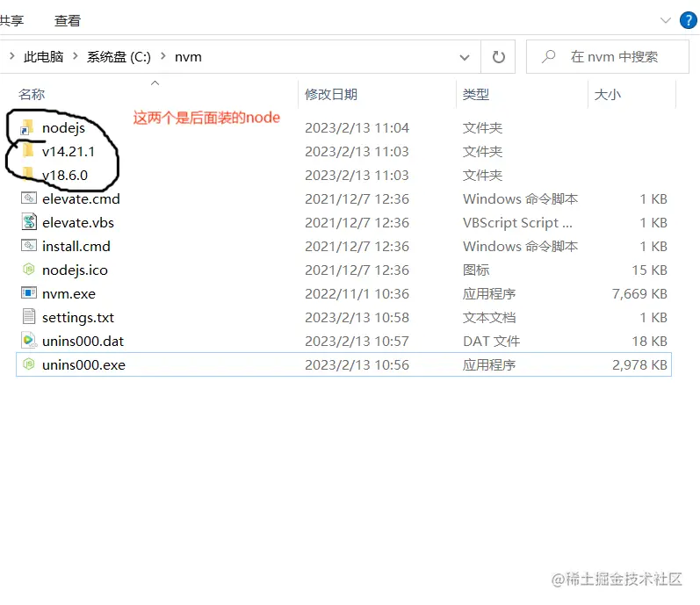This screenshot has width=700, height=605.
Task: Click the 18 KB size cell
Action: pos(650,342)
